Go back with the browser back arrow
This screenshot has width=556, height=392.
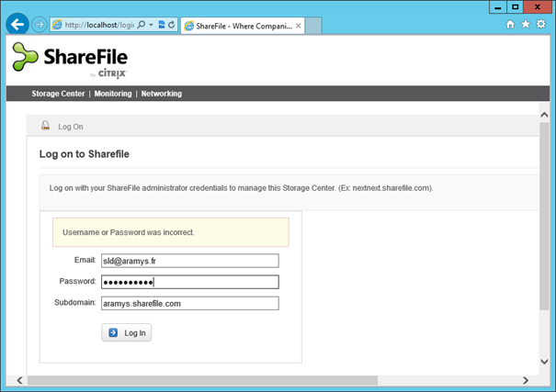click(17, 25)
